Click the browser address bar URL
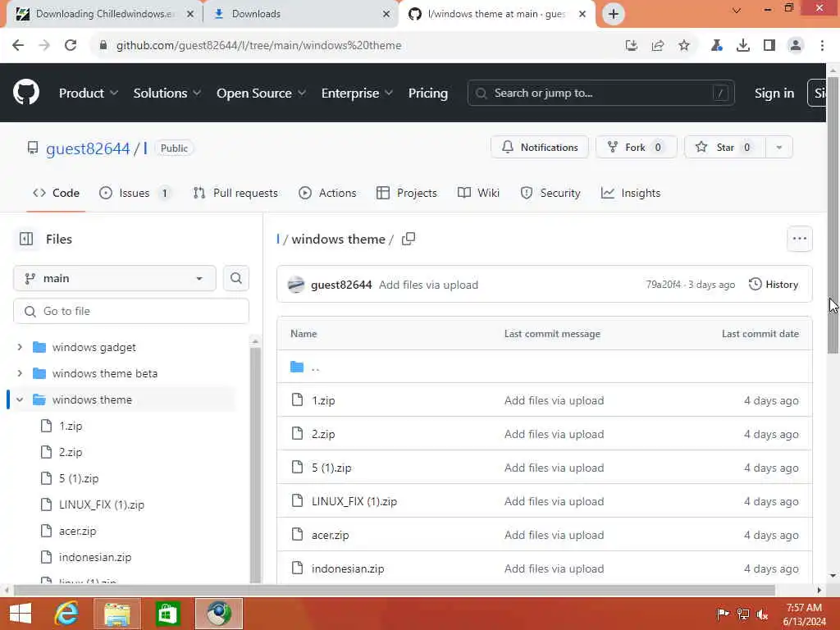 (x=258, y=46)
